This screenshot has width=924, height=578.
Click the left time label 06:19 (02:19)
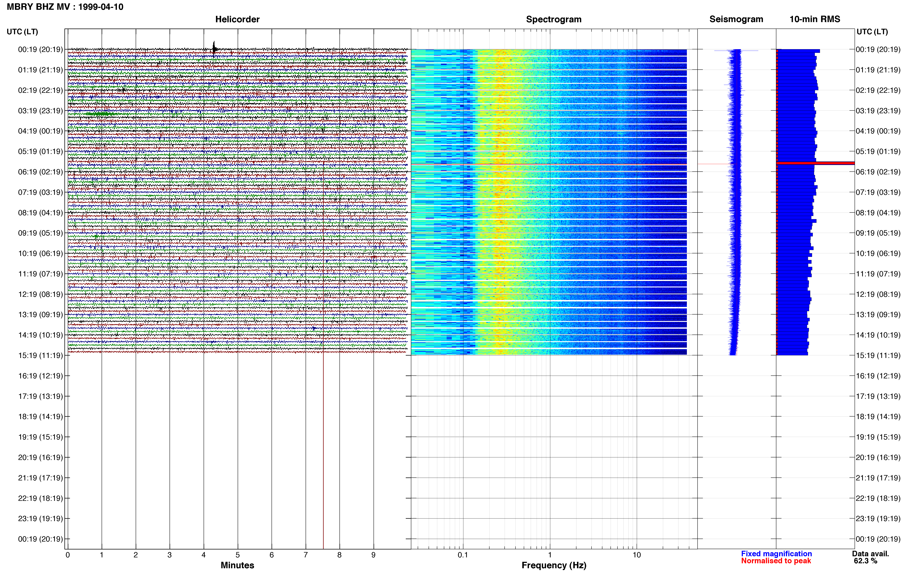click(x=41, y=172)
